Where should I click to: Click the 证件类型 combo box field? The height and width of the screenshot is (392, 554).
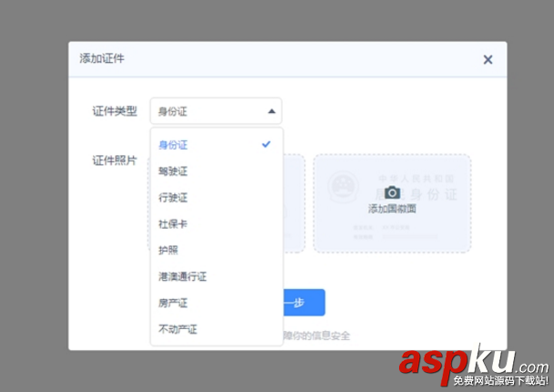(x=216, y=111)
